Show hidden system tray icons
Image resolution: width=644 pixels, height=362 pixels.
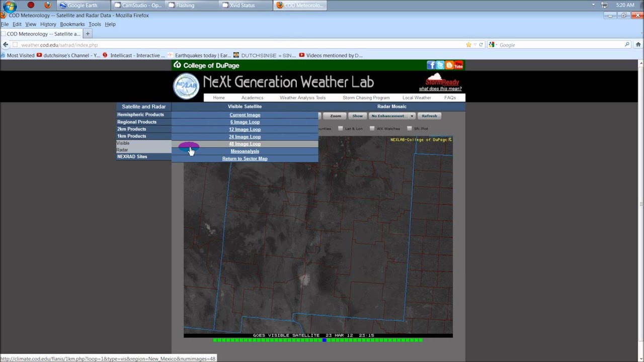click(593, 5)
